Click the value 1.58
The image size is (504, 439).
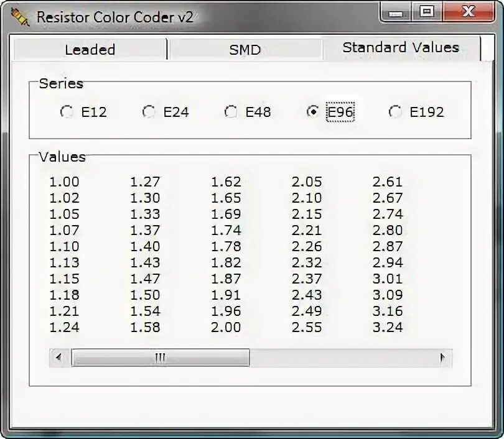point(145,327)
